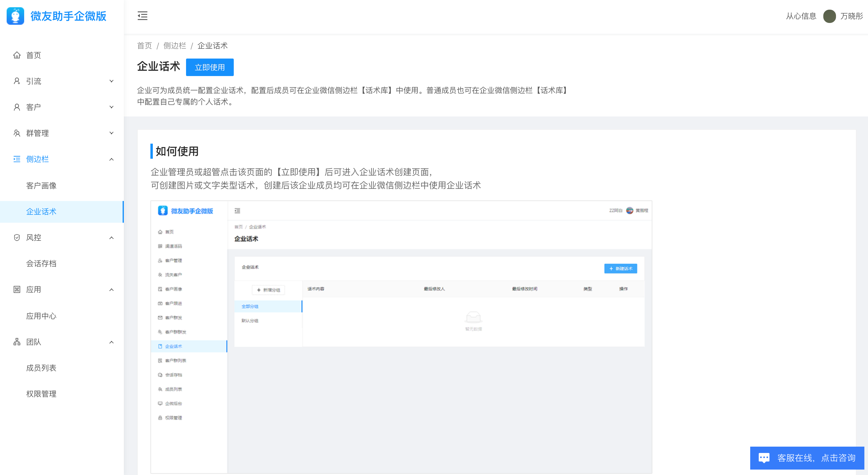The image size is (868, 475).
Task: Click the 立即使用 button
Action: 210,67
